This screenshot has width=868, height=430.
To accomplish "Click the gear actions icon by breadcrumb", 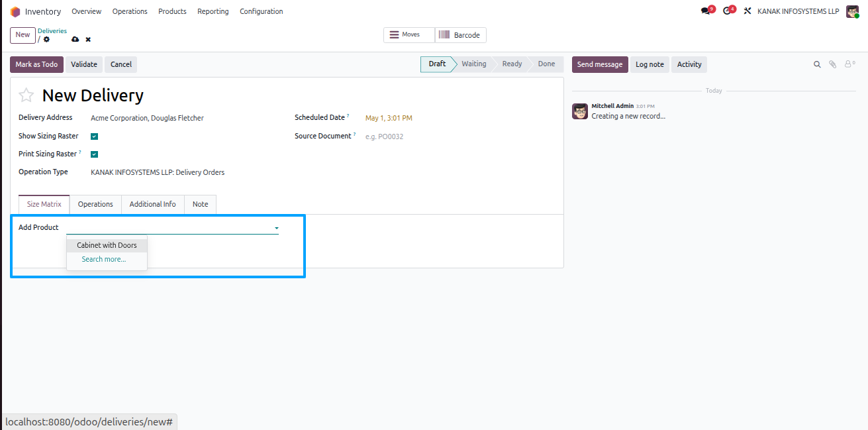I will [46, 39].
